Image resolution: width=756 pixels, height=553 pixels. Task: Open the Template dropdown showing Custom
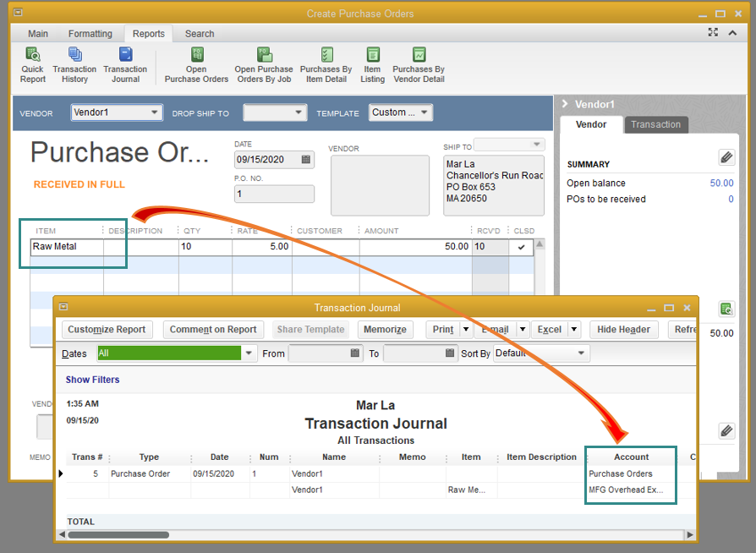click(424, 112)
